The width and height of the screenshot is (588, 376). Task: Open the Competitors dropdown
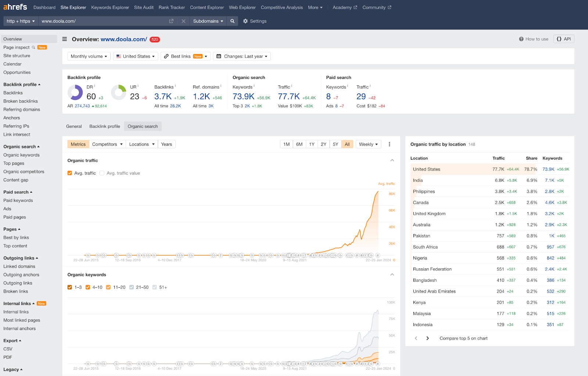[107, 144]
